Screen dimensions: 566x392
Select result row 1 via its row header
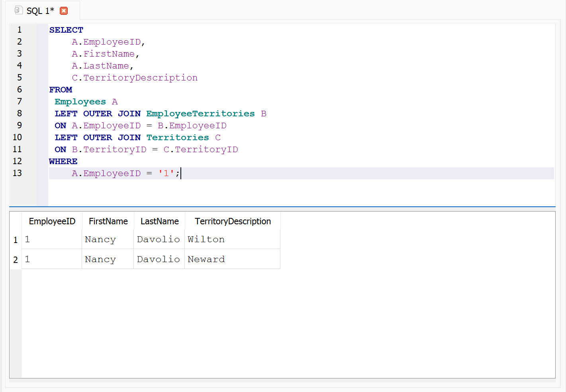coord(16,240)
